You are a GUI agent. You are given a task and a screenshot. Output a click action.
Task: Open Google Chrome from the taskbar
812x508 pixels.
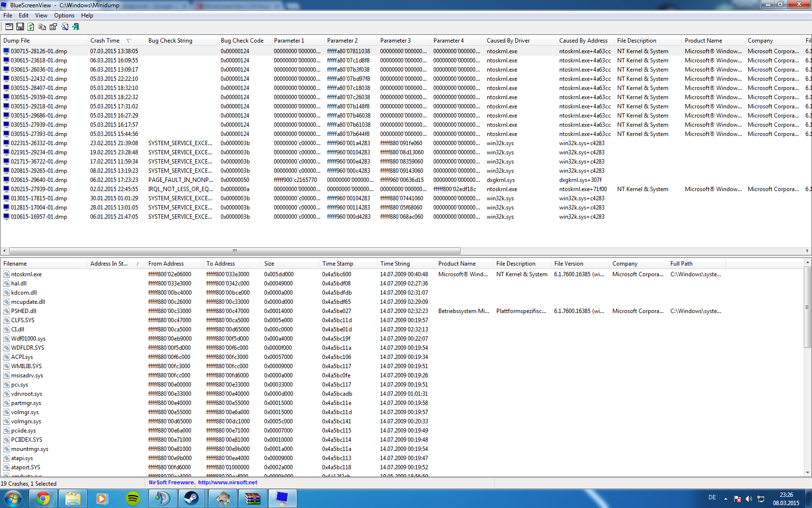coord(43,498)
